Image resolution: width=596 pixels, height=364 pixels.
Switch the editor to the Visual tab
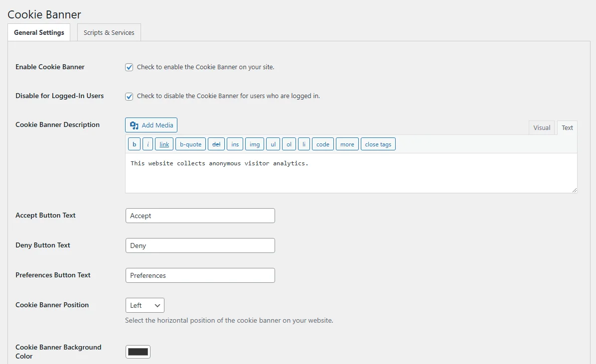541,128
